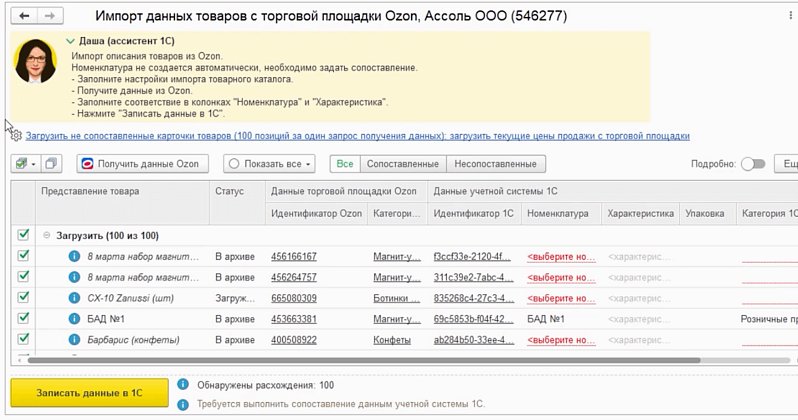Choose nomenclature for CX-10 Zanussi row

point(561,298)
